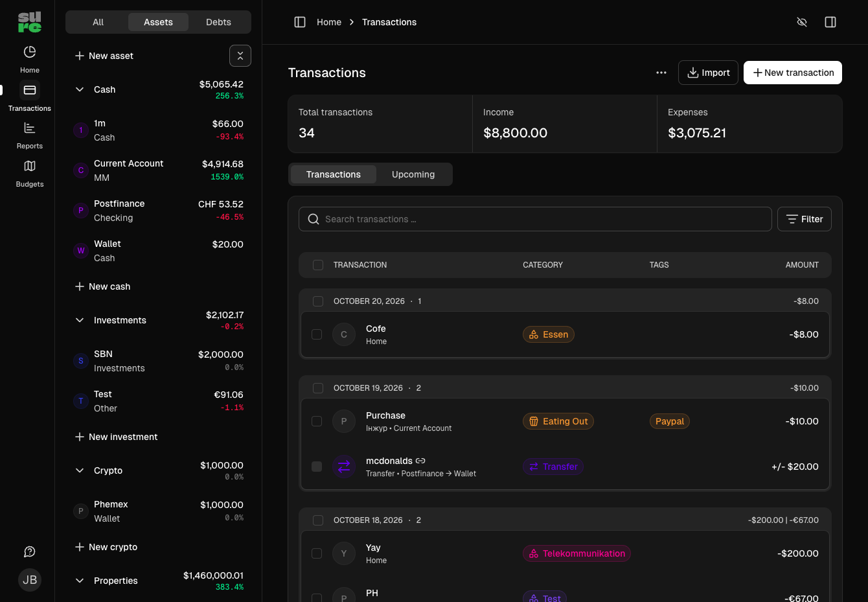Select the Debts tab
Viewport: 868px width, 602px height.
pos(219,22)
